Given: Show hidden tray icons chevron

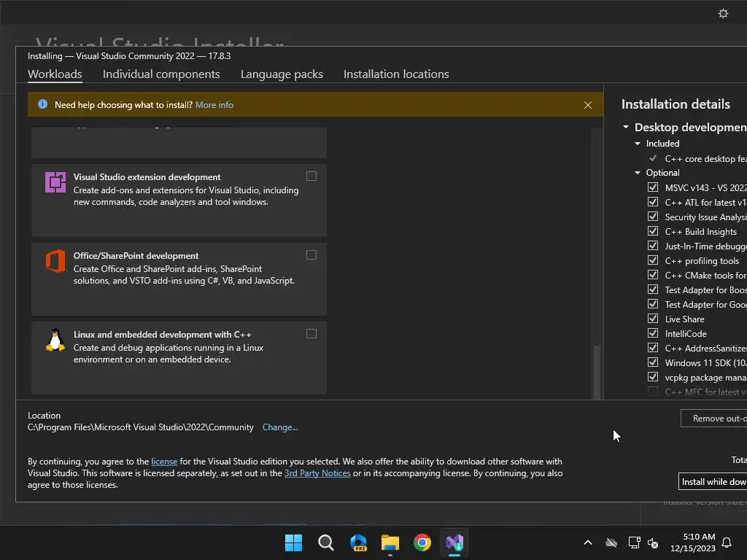Looking at the screenshot, I should pyautogui.click(x=588, y=542).
